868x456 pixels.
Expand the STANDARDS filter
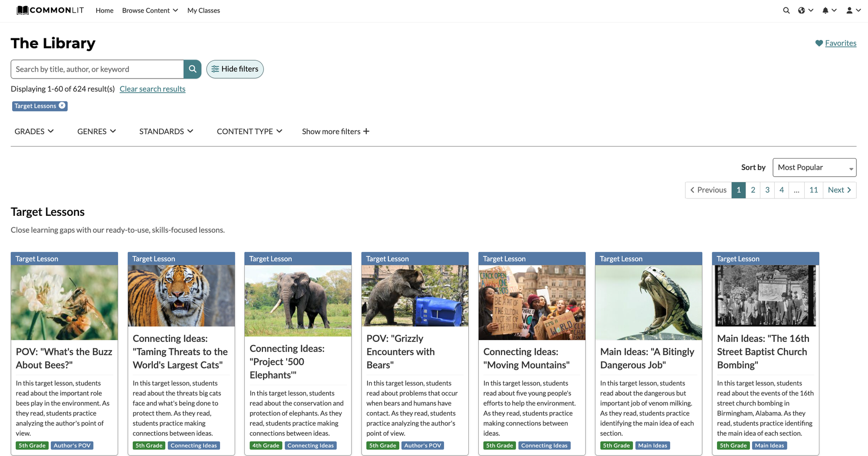166,131
